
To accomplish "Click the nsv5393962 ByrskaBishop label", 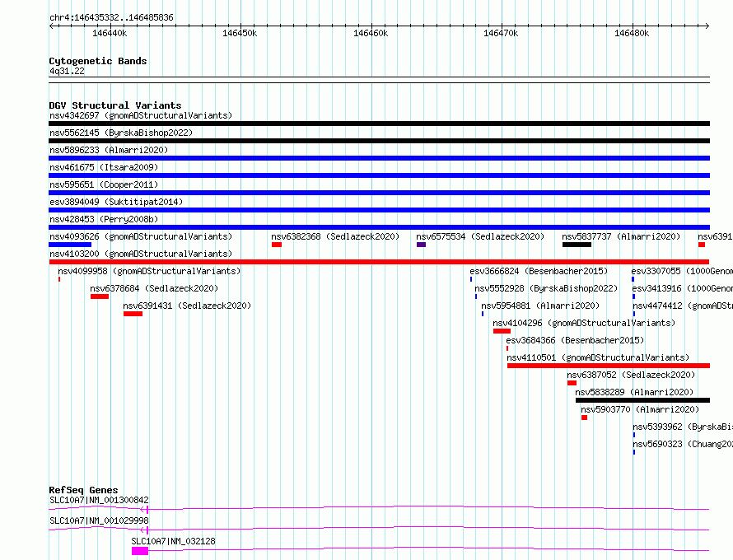I will (x=683, y=427).
